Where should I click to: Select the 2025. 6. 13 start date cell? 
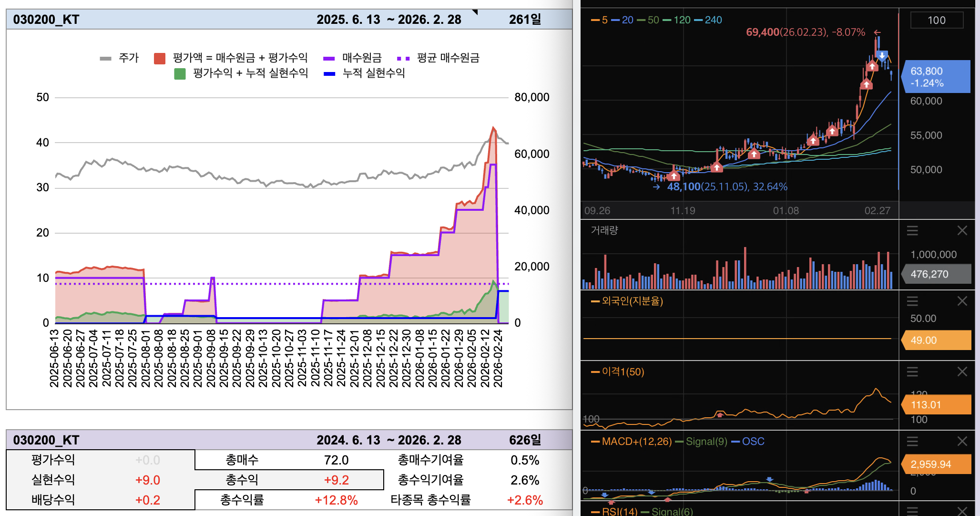pyautogui.click(x=348, y=20)
